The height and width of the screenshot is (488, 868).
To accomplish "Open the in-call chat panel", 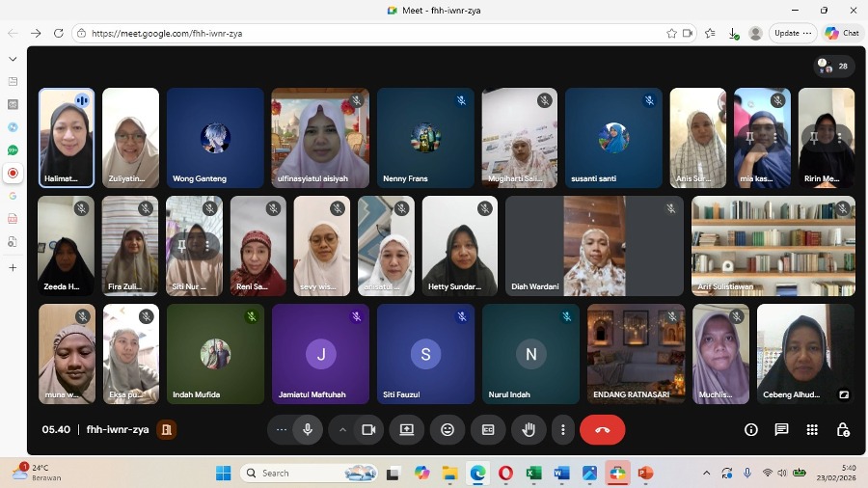I will [782, 430].
